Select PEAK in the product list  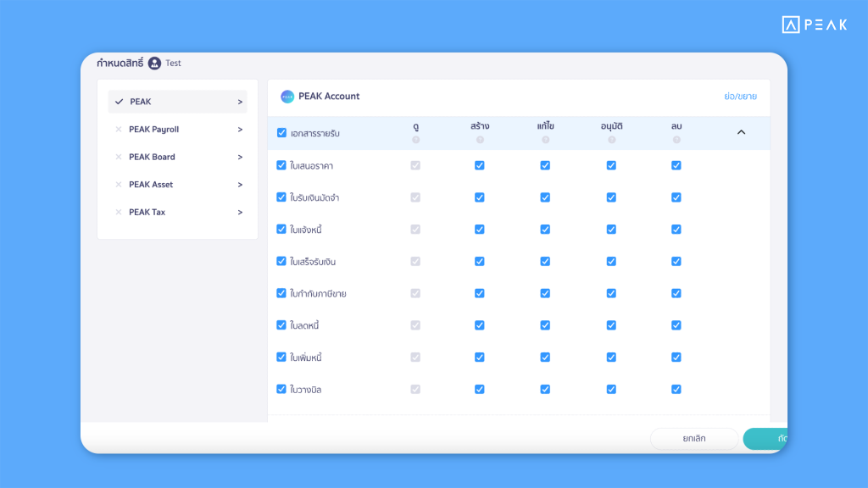pos(178,102)
